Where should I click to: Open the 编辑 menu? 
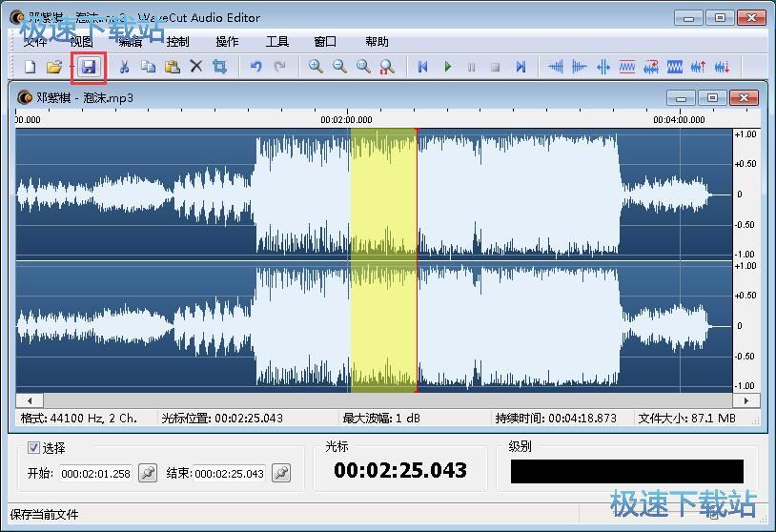tap(131, 42)
